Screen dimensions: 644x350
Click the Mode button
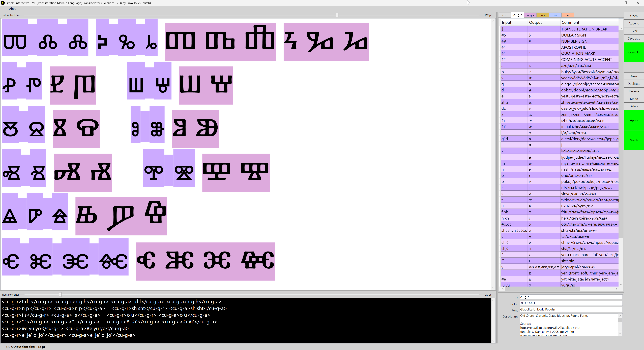tap(633, 99)
